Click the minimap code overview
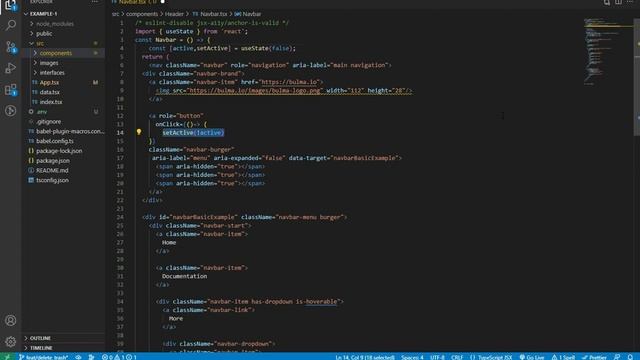Viewport: 640px width, 360px height. [608, 51]
